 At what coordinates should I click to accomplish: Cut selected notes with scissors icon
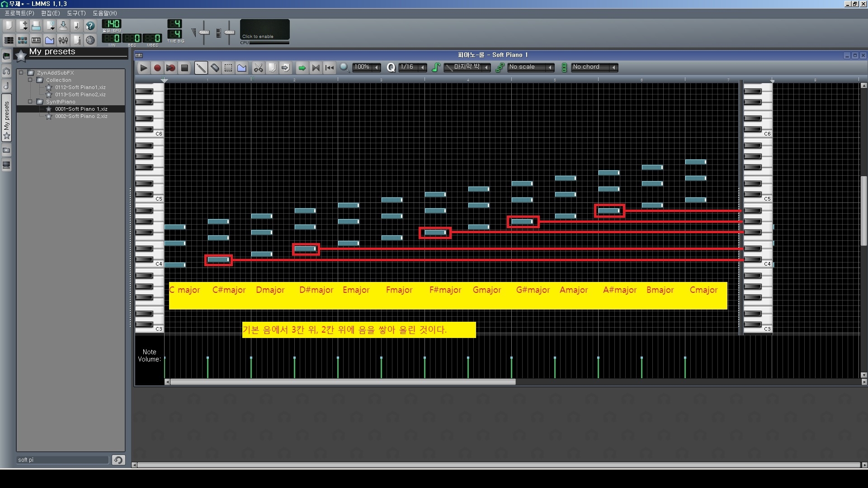coord(258,68)
